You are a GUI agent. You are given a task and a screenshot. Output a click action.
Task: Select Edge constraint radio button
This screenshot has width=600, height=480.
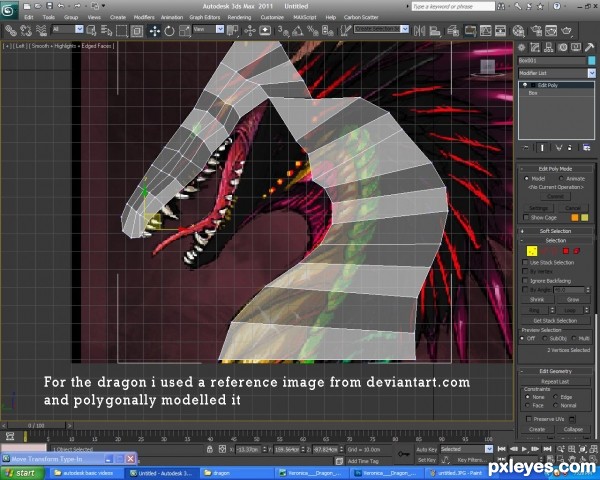pos(556,397)
